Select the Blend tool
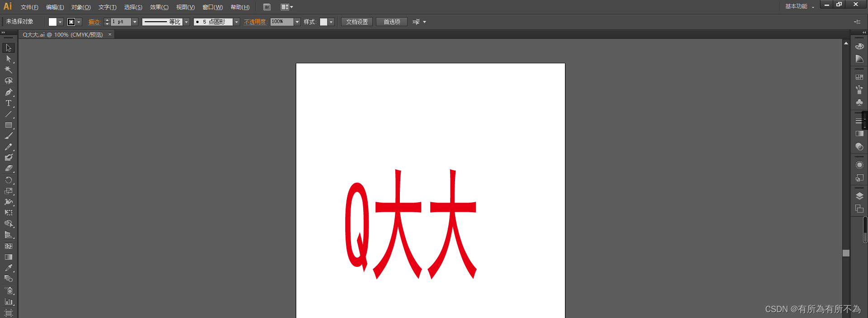This screenshot has width=868, height=318. pos(9,279)
